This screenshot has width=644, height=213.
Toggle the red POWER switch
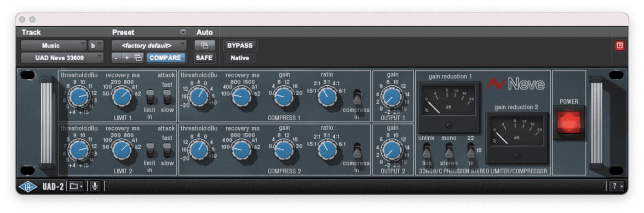point(569,122)
